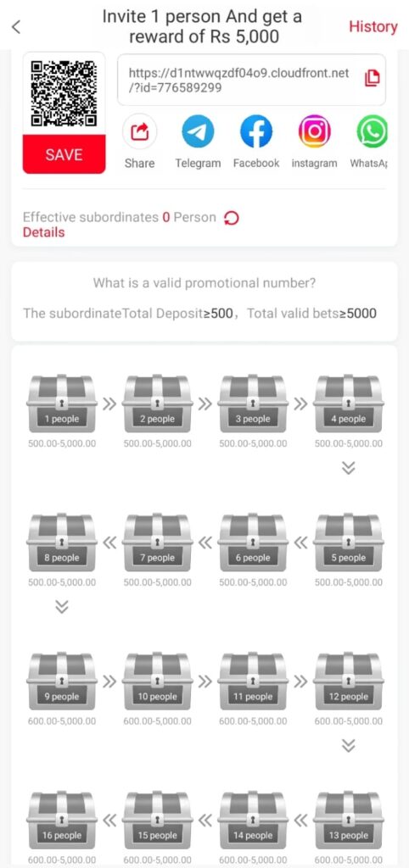Screen dimensions: 409x868
Task: Refresh effective subordinates count
Action: coord(231,219)
